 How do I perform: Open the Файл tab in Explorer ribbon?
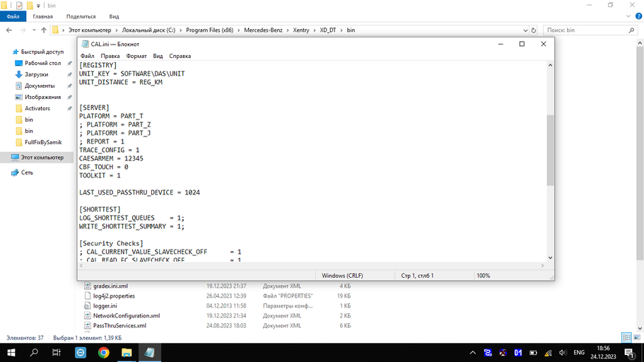[x=13, y=16]
